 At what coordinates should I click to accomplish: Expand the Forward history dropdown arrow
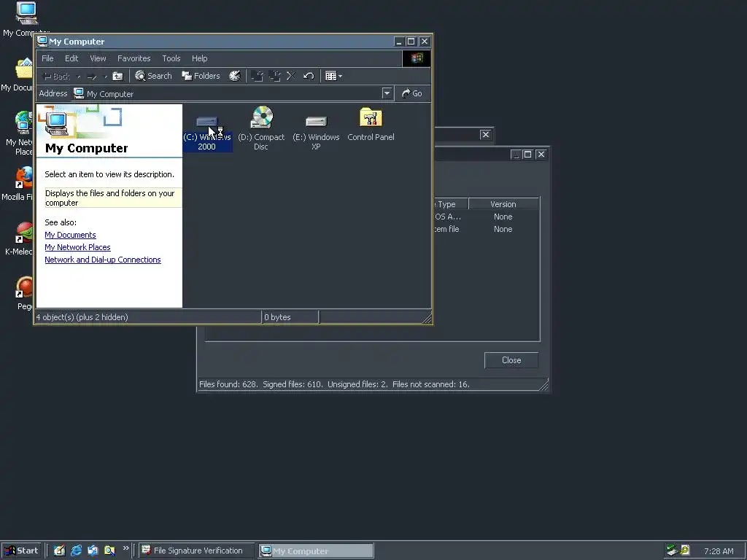(105, 76)
